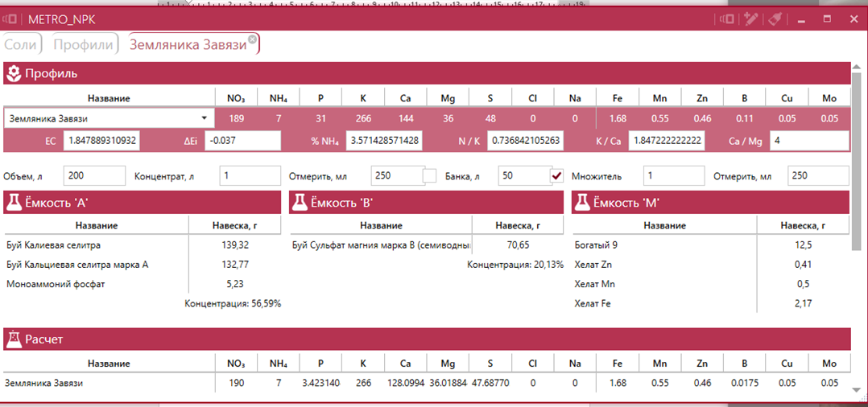Uncheck the checked box after Банка field
The height and width of the screenshot is (407, 868).
click(x=556, y=175)
